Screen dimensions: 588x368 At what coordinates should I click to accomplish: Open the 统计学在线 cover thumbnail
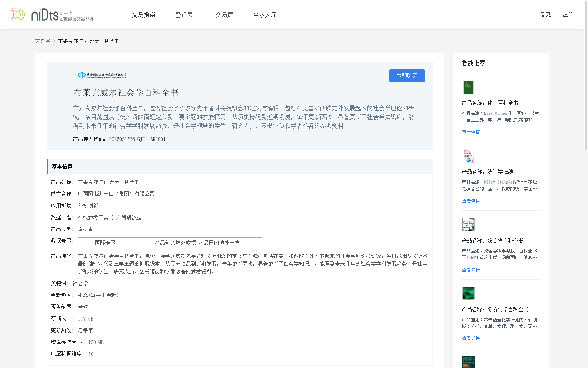coord(468,156)
